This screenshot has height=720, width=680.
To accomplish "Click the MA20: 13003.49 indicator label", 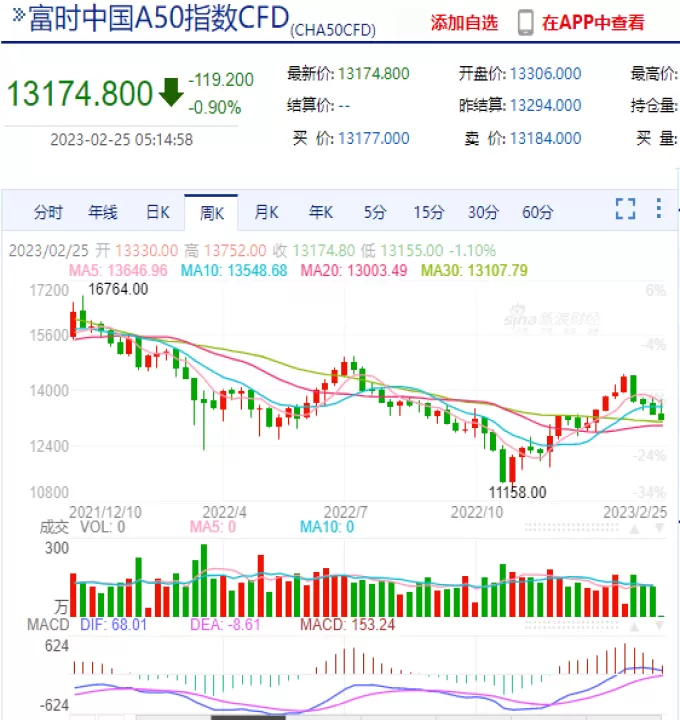I will 354,270.
